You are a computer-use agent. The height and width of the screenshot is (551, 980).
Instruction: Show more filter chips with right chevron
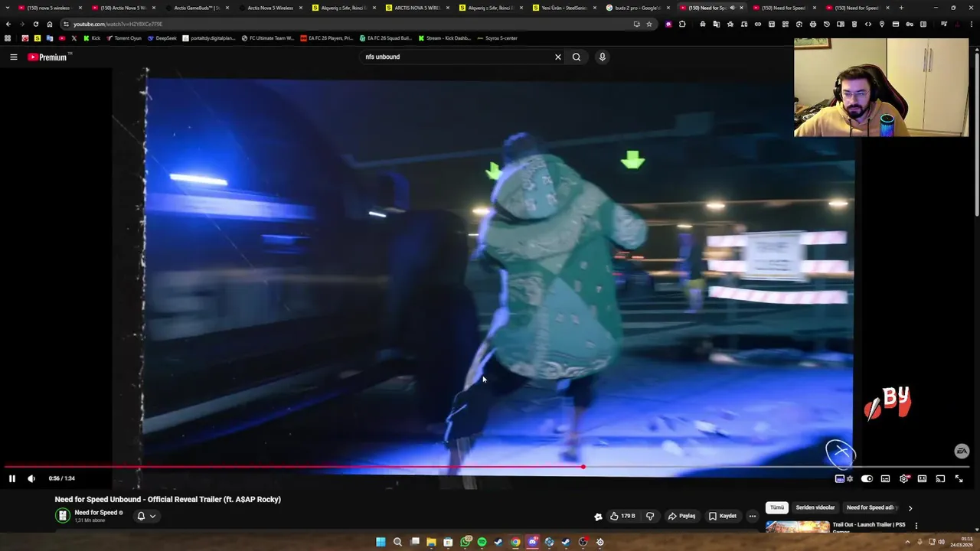pos(910,507)
